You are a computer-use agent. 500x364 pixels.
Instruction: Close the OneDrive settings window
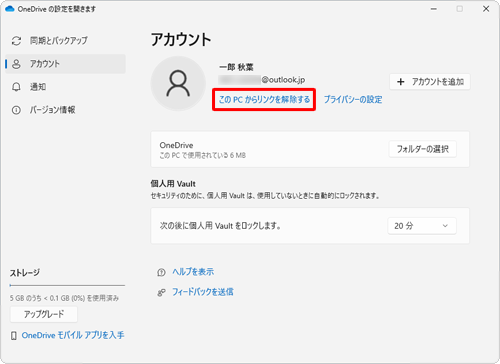pyautogui.click(x=486, y=9)
